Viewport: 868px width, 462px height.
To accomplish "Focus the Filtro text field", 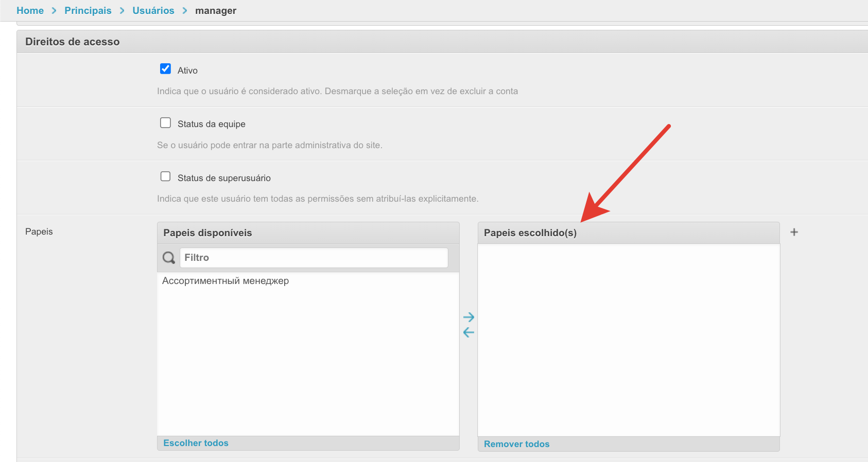I will coord(314,258).
